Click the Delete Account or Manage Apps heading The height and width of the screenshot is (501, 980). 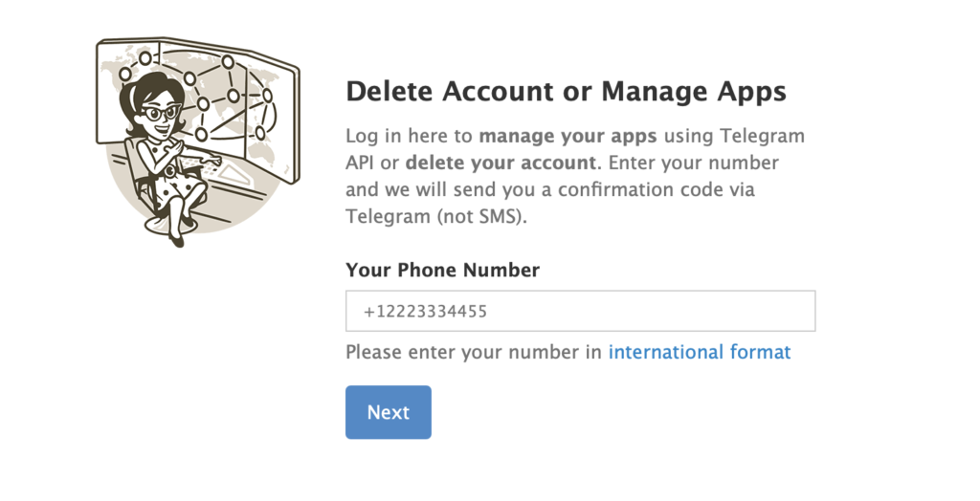566,92
